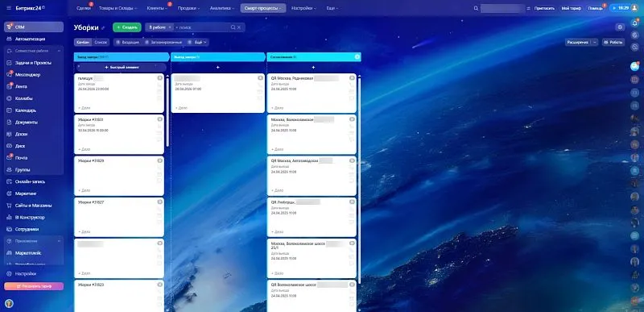Expand Товары и Склады menu
The height and width of the screenshot is (312, 644).
[118, 8]
